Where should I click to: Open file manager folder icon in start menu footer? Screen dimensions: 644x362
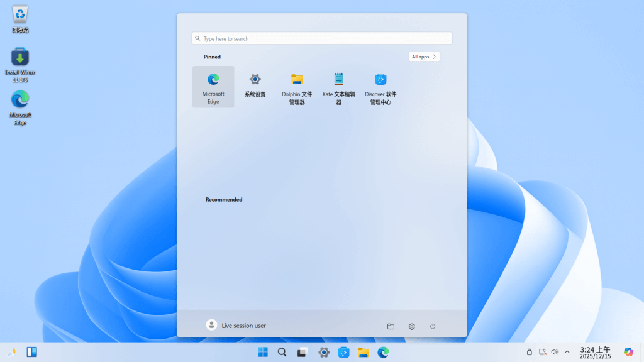391,326
